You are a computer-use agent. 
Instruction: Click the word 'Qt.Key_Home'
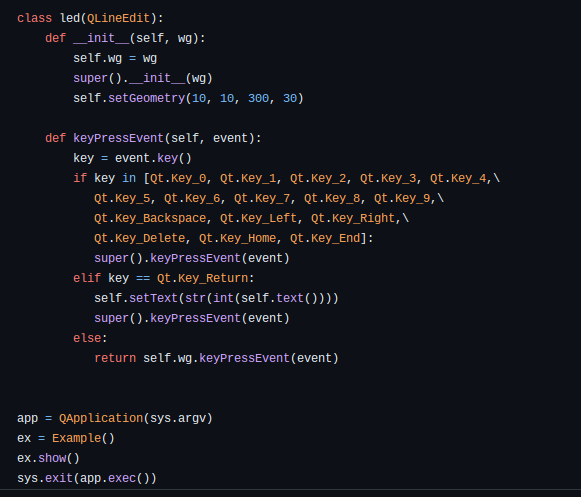238,238
